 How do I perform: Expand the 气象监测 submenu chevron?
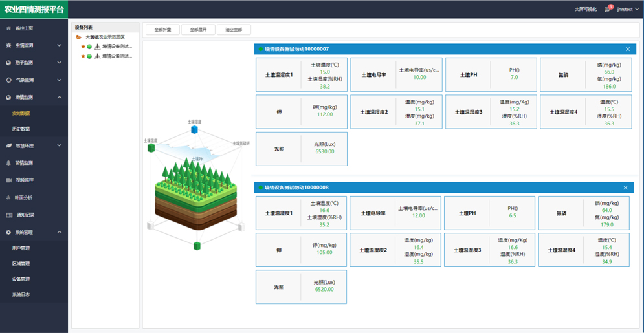(x=59, y=80)
